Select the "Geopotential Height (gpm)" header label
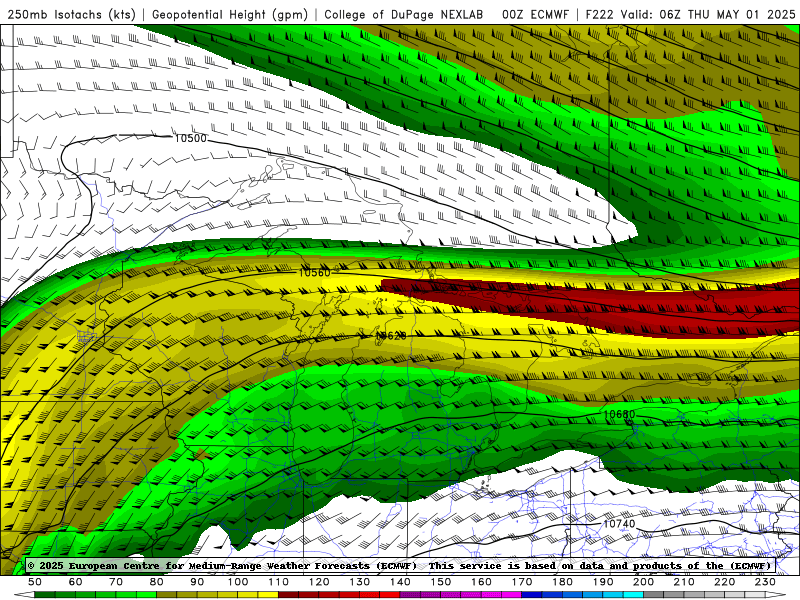The width and height of the screenshot is (800, 600). tap(230, 15)
